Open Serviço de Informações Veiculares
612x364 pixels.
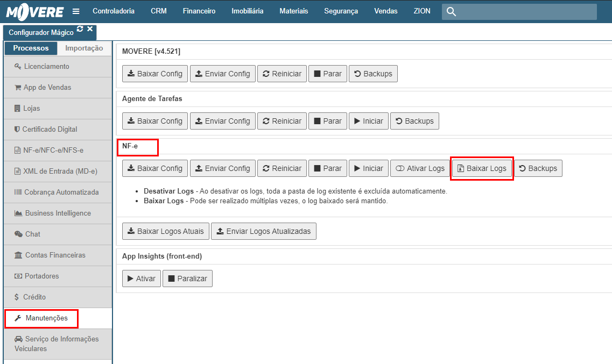coord(58,344)
